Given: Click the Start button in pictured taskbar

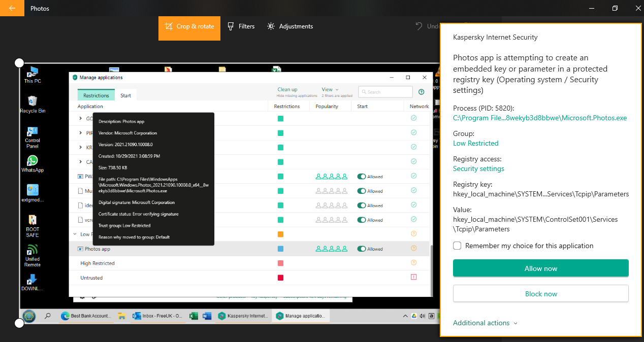Looking at the screenshot, I should (29, 316).
